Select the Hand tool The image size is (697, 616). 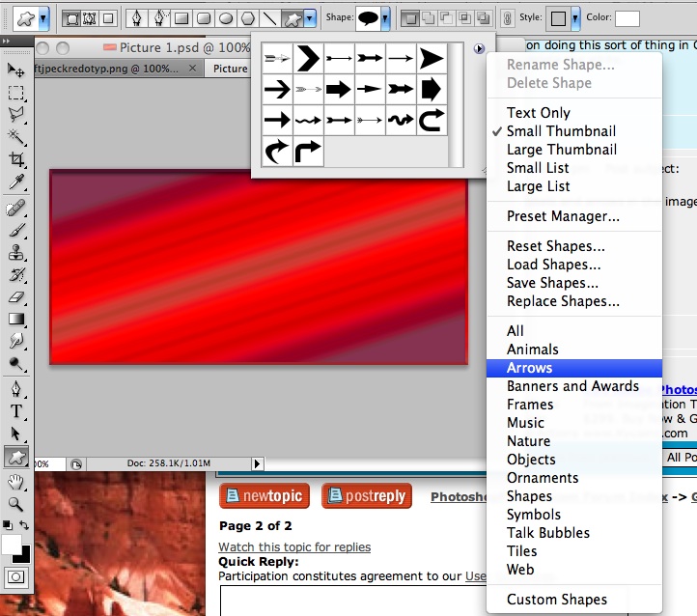pos(16,481)
